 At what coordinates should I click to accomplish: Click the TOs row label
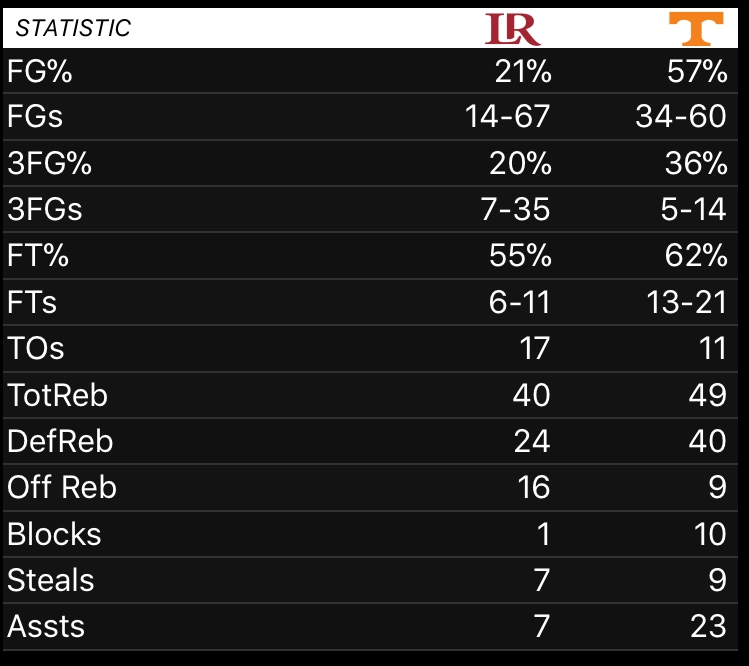pyautogui.click(x=36, y=348)
